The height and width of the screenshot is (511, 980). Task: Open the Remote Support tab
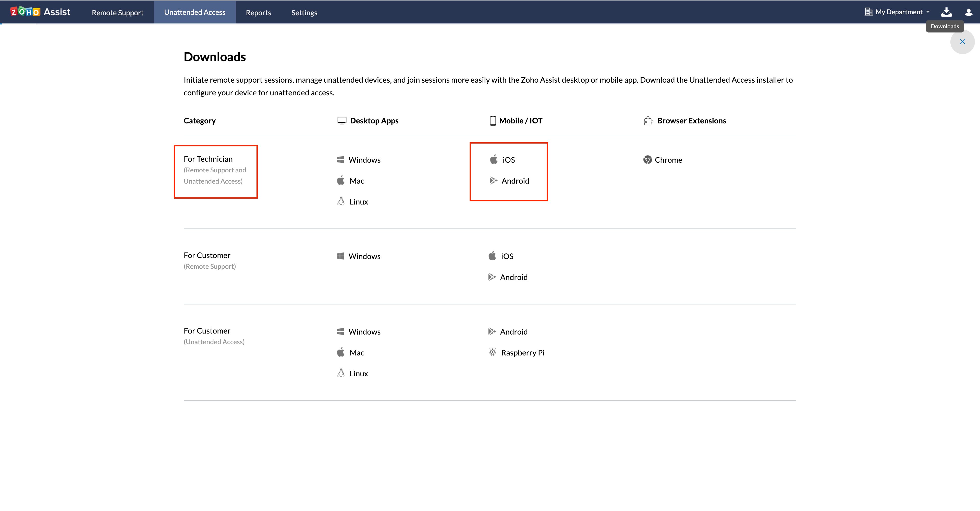tap(118, 12)
